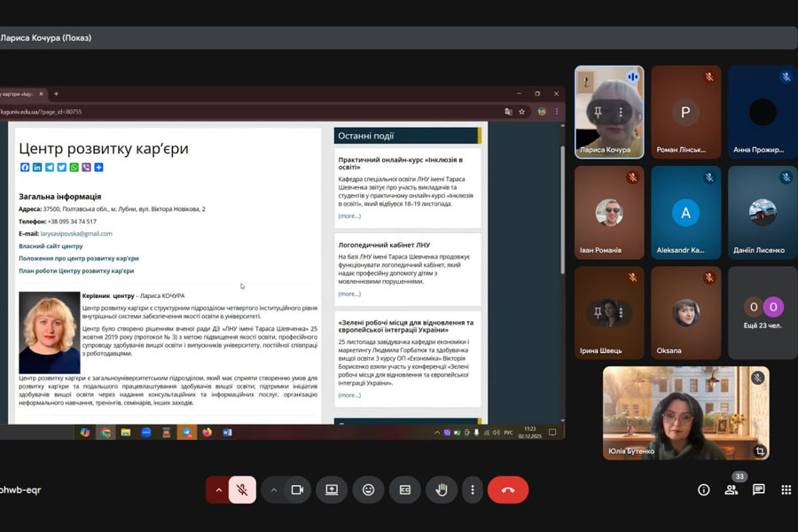Share the page via the Viber icon
The height and width of the screenshot is (532, 798).
(87, 168)
